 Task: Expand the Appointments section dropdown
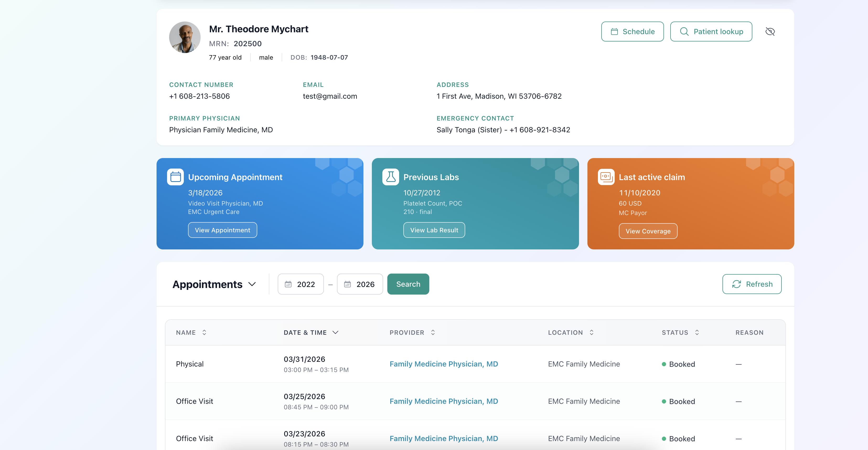tap(252, 284)
